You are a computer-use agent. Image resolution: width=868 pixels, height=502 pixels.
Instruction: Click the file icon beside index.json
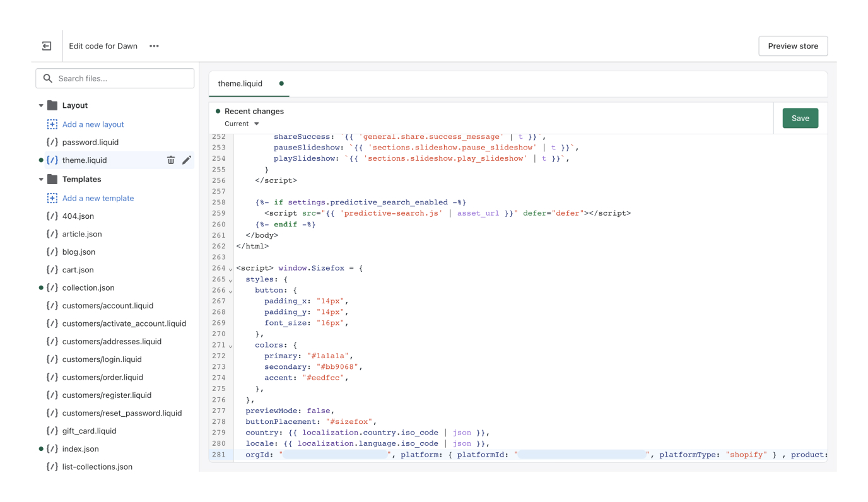pos(52,449)
